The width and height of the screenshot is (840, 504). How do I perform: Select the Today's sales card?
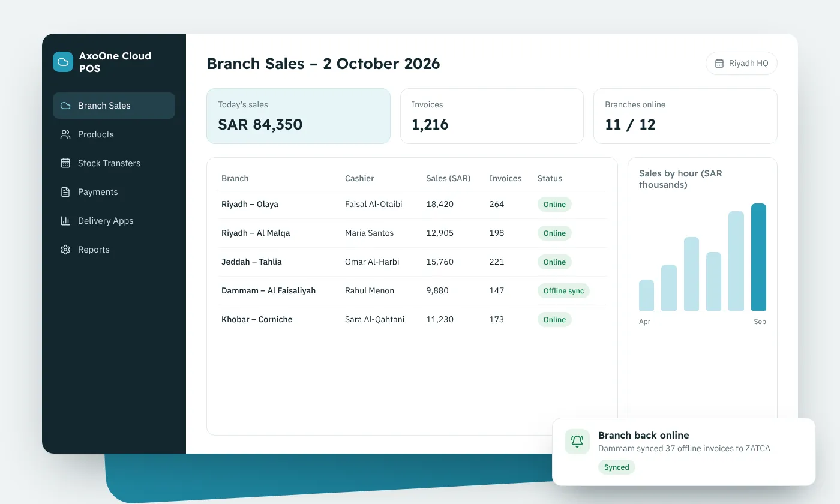tap(298, 116)
